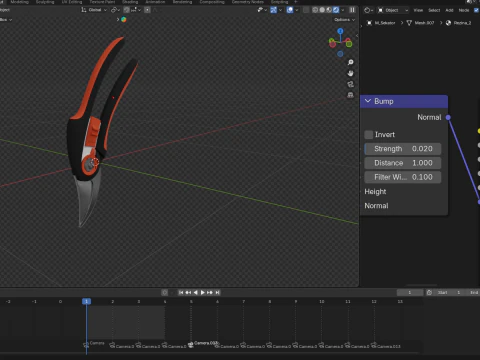
Task: Switch perspective/orthographic grid icon
Action: (350, 95)
